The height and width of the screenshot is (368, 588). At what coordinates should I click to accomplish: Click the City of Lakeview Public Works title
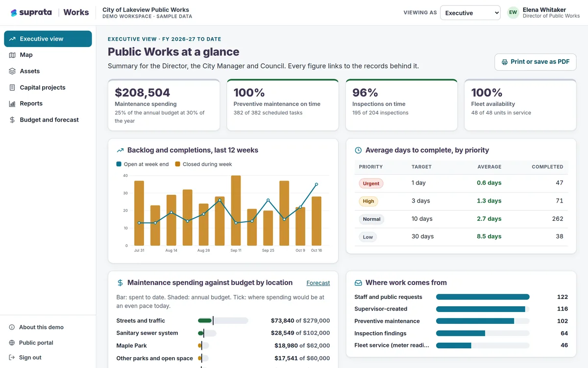tap(146, 10)
